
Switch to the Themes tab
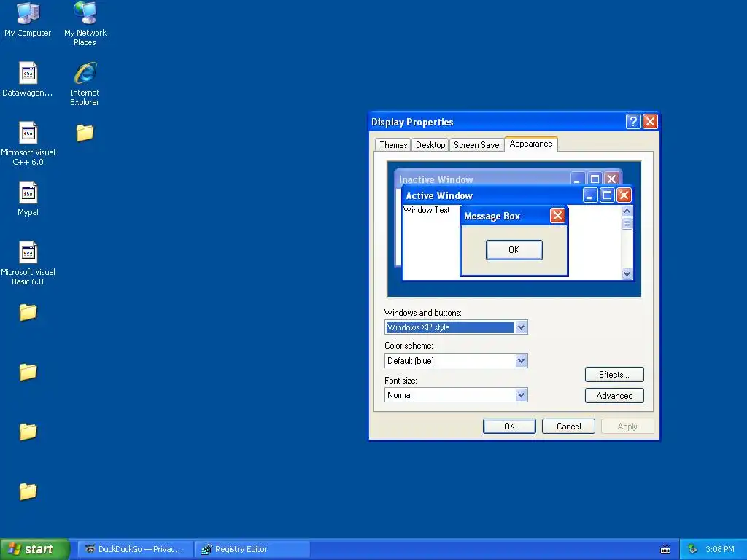coord(393,145)
